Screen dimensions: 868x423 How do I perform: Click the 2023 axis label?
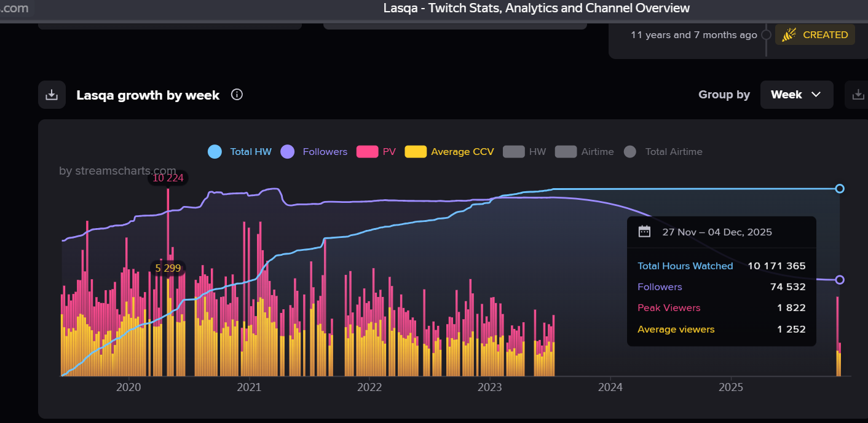[x=490, y=387]
